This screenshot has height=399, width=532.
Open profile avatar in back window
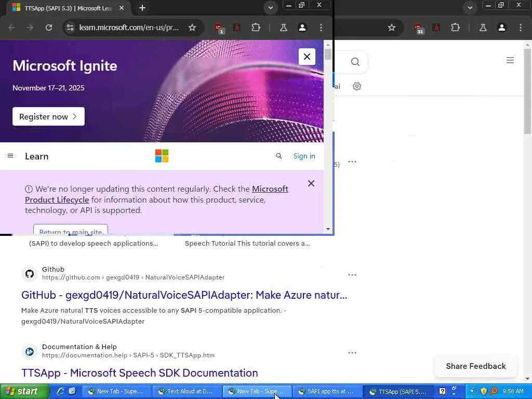click(502, 28)
